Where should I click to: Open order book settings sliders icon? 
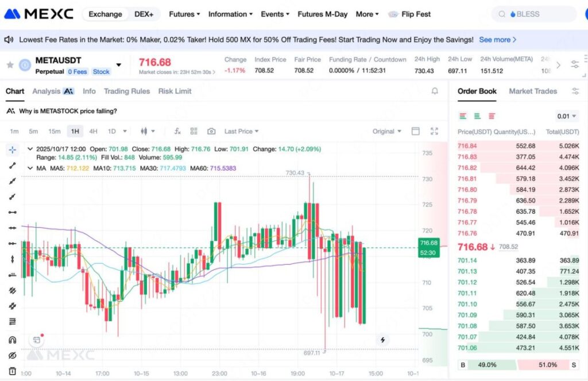tap(575, 91)
